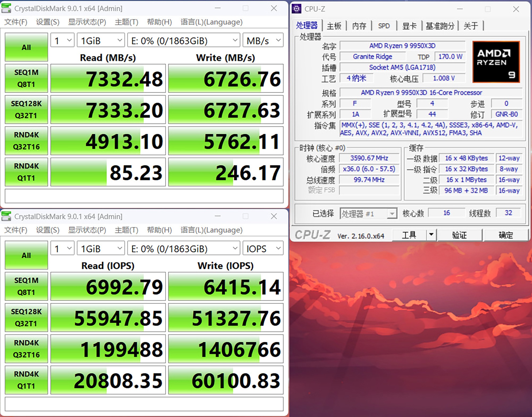The width and height of the screenshot is (532, 417).
Task: Open the processor #1 selection combo box
Action: [x=368, y=213]
